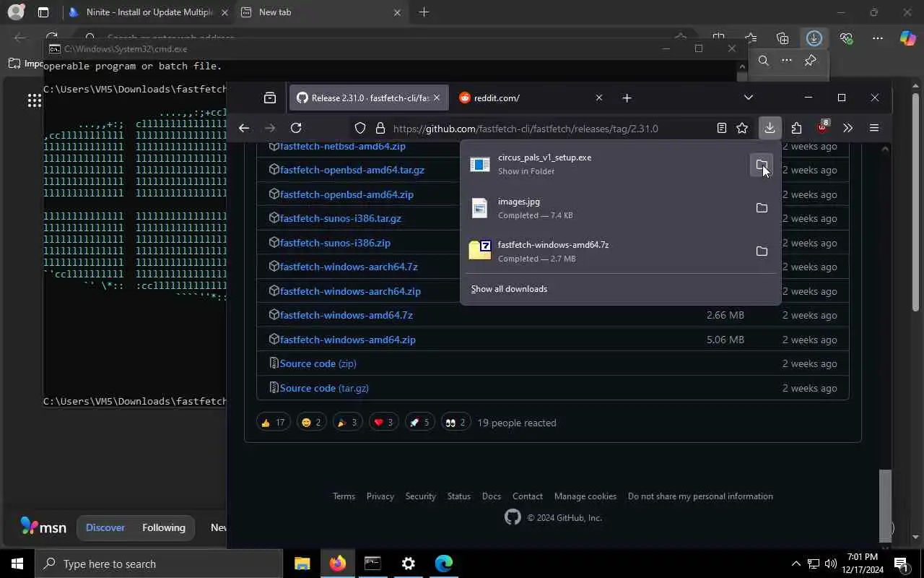Screen dimensions: 924x578
Task: Click Manage cookies in footer
Action: click(585, 496)
